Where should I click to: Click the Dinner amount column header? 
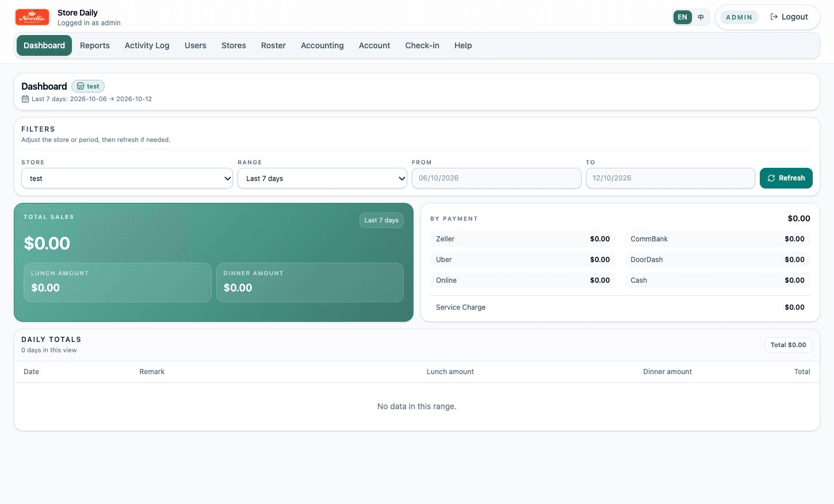coord(667,372)
